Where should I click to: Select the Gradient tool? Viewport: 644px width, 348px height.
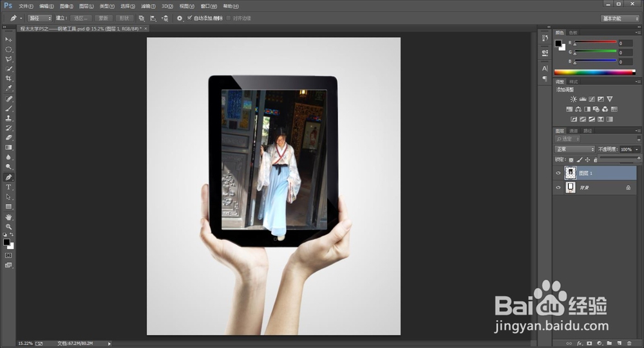[8, 147]
